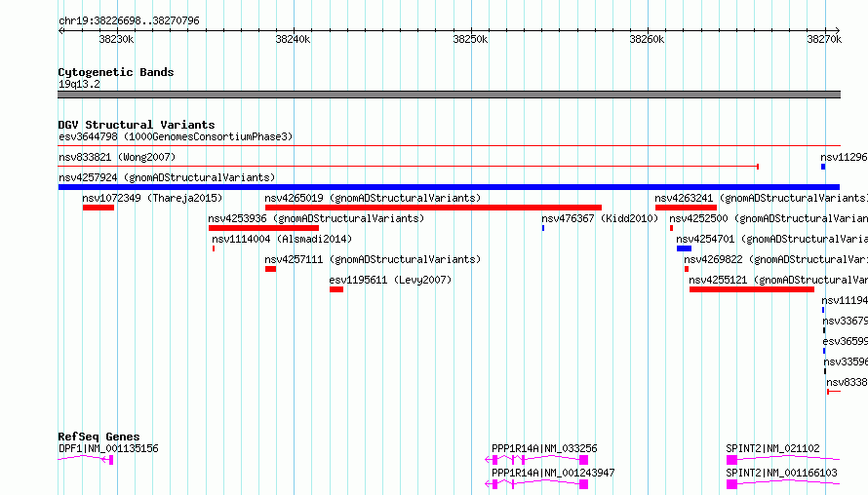Open the Cytogenetic Bands track title
This screenshot has height=495, width=868.
(116, 72)
